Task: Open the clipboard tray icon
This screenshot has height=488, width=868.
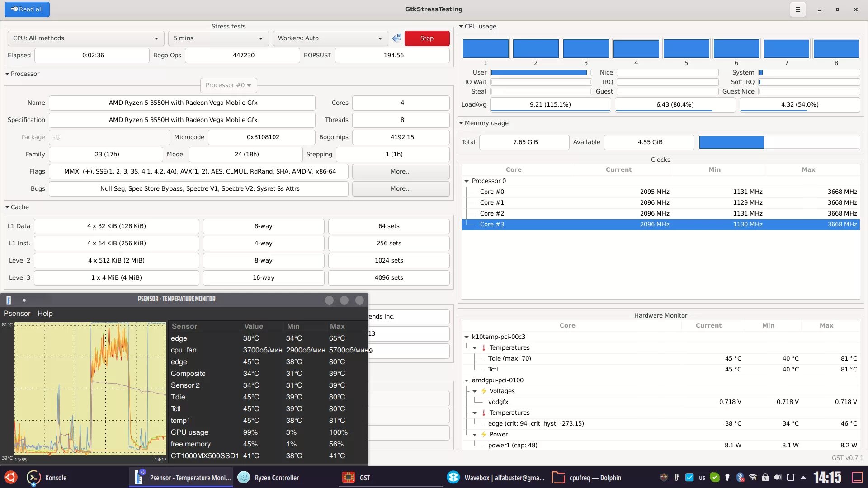Action: coord(790,477)
